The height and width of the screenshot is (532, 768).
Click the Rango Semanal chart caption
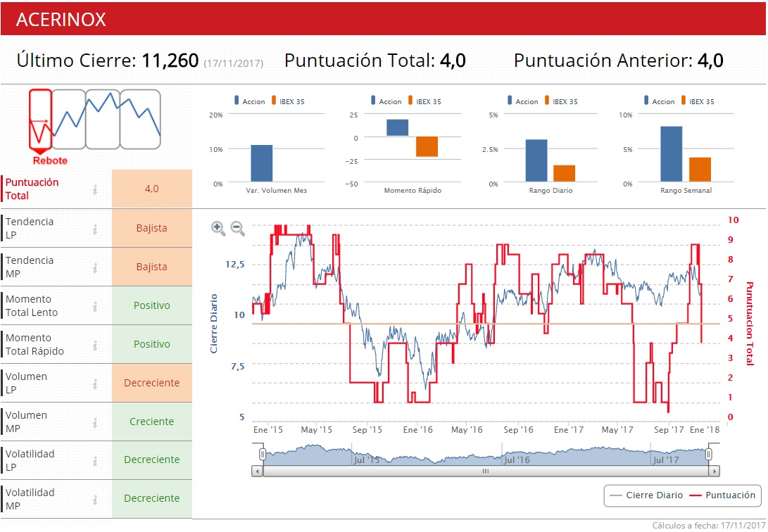pyautogui.click(x=686, y=191)
